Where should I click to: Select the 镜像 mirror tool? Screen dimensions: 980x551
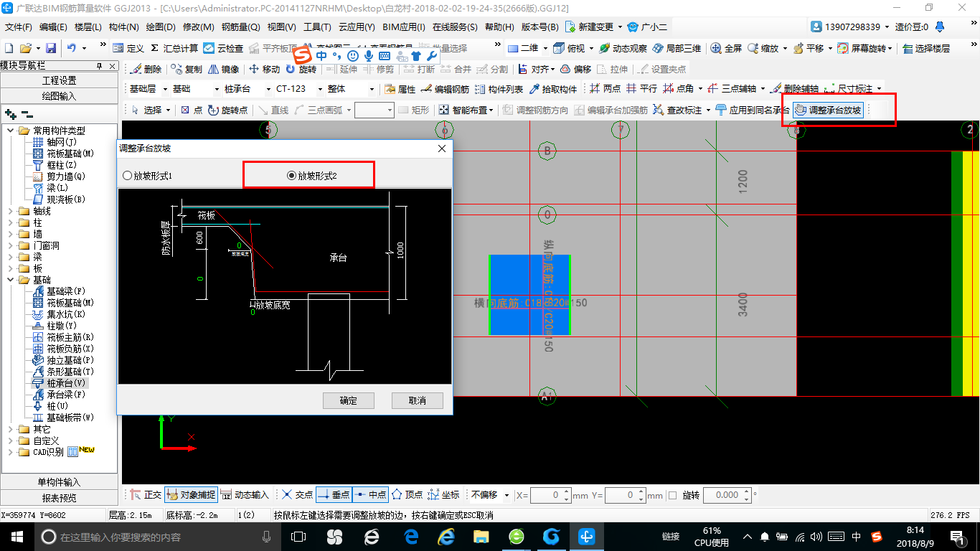(x=223, y=70)
